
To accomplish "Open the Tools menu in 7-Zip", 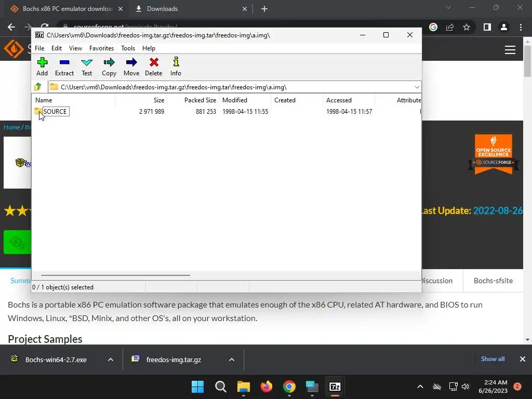I will click(x=128, y=48).
